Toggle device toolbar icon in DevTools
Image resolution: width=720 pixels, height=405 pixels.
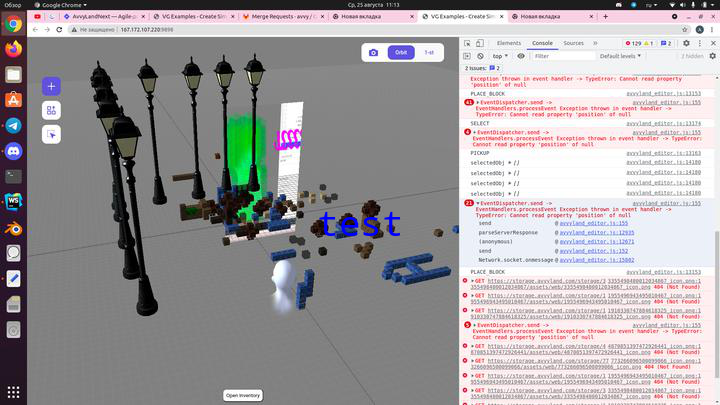point(479,43)
